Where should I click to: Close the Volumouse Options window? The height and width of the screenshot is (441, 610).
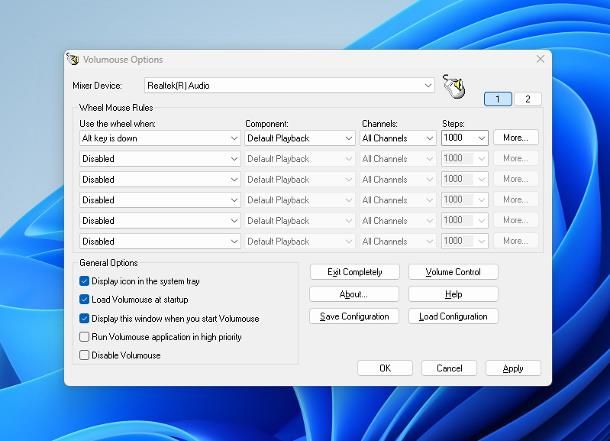540,59
